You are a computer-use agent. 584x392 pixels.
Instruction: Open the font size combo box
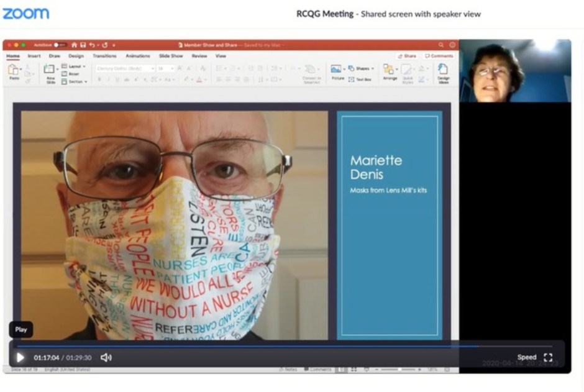165,68
